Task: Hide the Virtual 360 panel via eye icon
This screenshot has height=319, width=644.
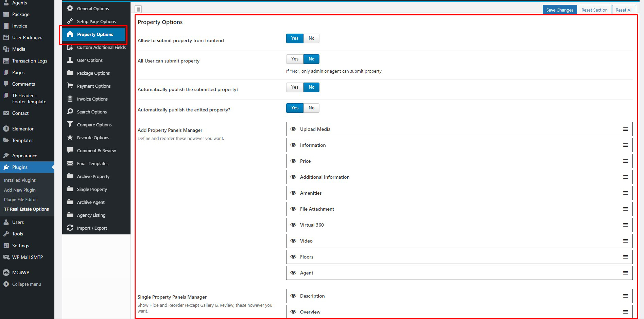Action: [293, 225]
